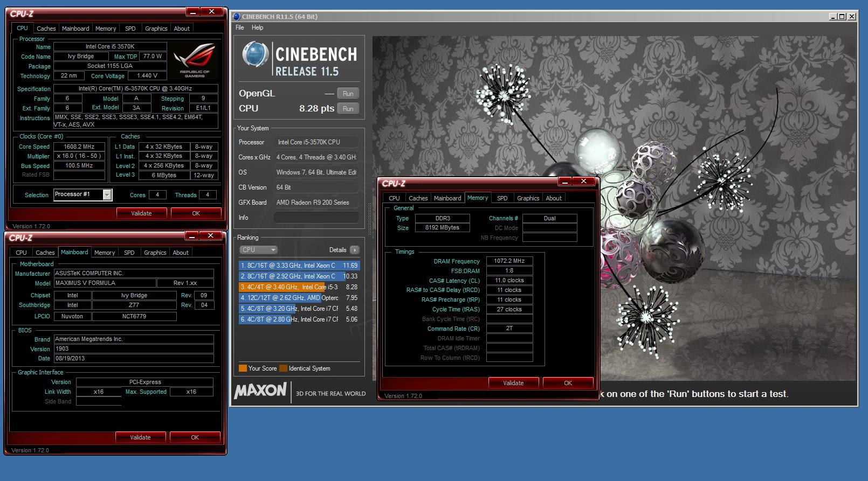This screenshot has width=868, height=481.
Task: Open the Help menu in Cinebench
Action: pyautogui.click(x=258, y=27)
